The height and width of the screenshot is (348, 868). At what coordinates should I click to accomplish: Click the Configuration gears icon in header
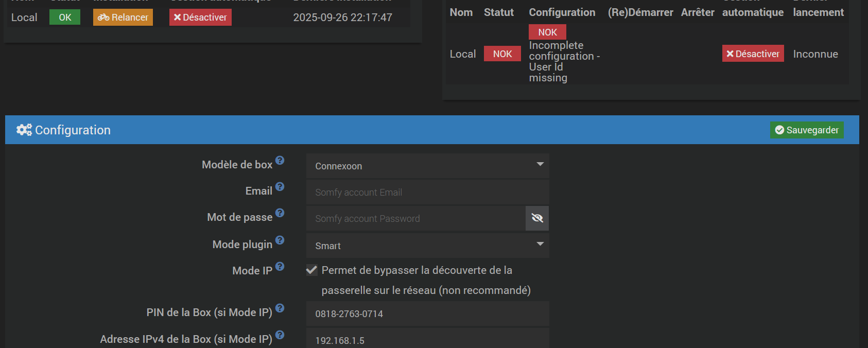click(x=24, y=130)
